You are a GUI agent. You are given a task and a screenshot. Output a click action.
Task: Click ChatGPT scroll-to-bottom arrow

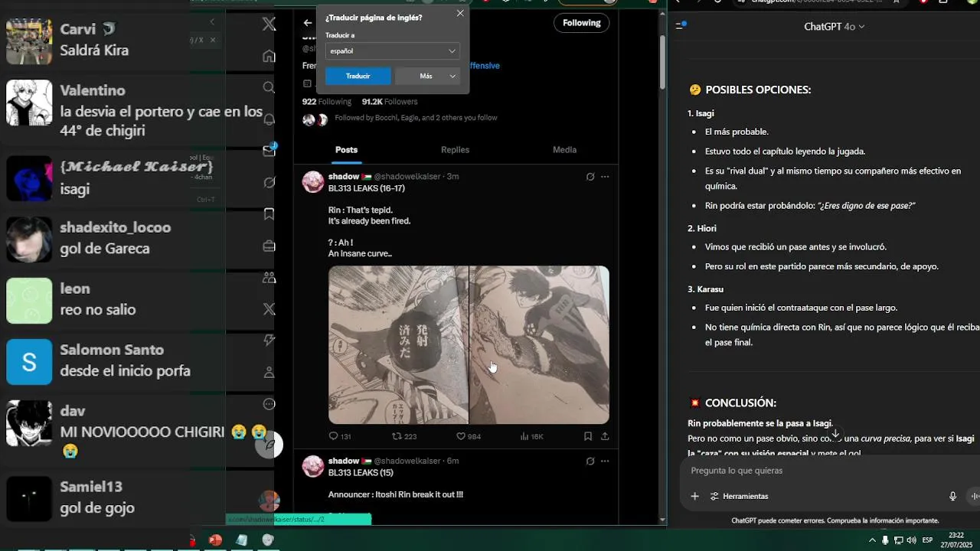[x=835, y=433]
